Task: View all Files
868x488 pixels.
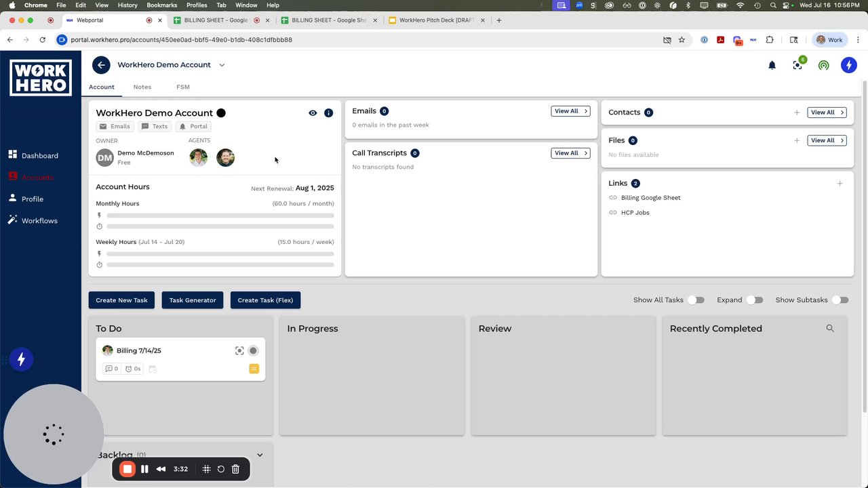Action: 827,140
